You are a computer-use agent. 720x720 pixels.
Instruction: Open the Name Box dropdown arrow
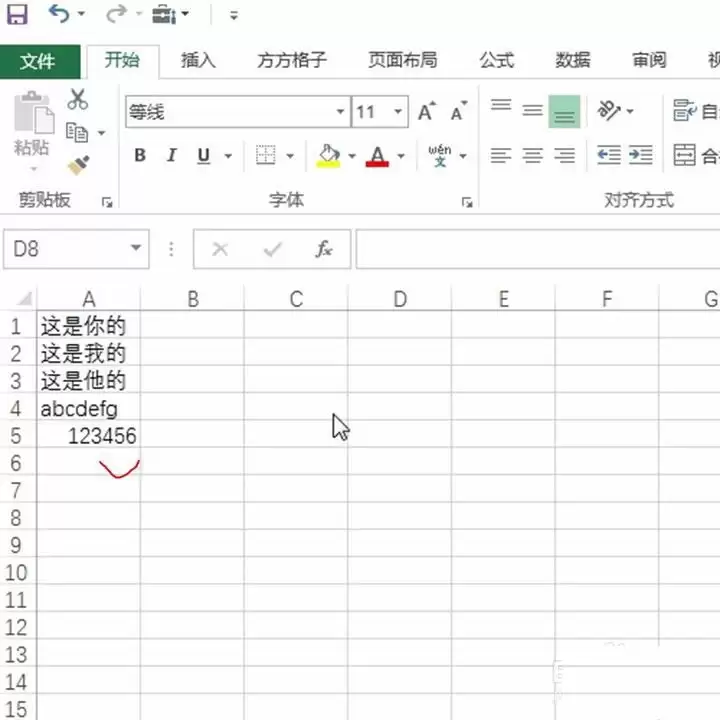136,250
